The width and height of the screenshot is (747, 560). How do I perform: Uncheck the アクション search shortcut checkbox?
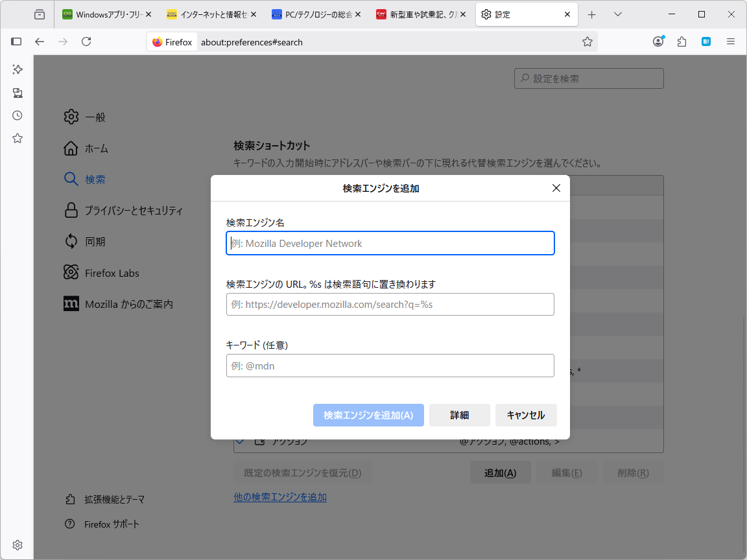click(241, 441)
